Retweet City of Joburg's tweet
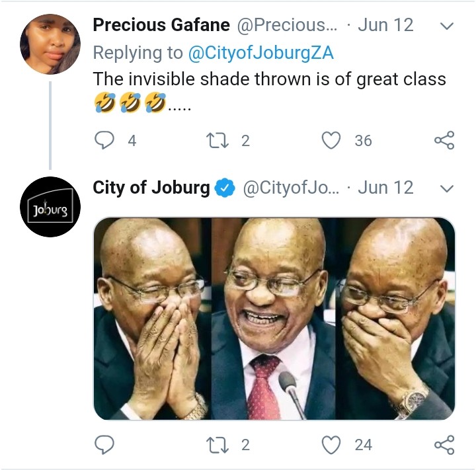This screenshot has width=476, height=470. (x=218, y=444)
